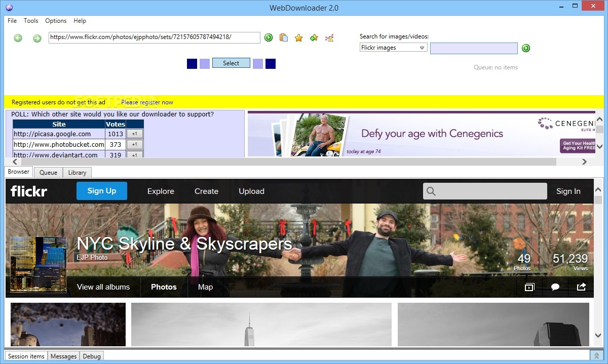Click the yellow star favorites icon
This screenshot has height=364, width=608.
(x=298, y=37)
